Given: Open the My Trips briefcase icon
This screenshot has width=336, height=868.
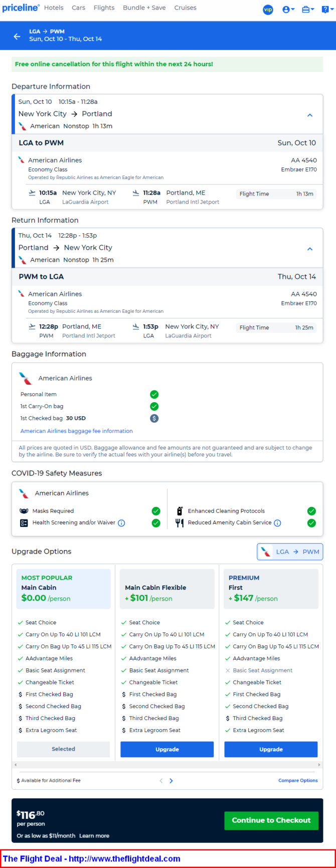Looking at the screenshot, I should tap(307, 10).
